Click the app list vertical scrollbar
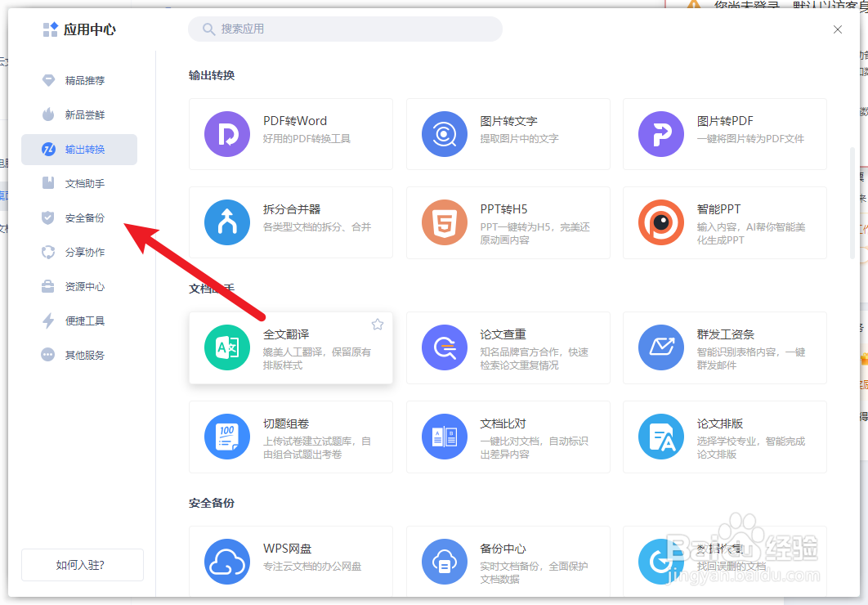 pyautogui.click(x=852, y=203)
